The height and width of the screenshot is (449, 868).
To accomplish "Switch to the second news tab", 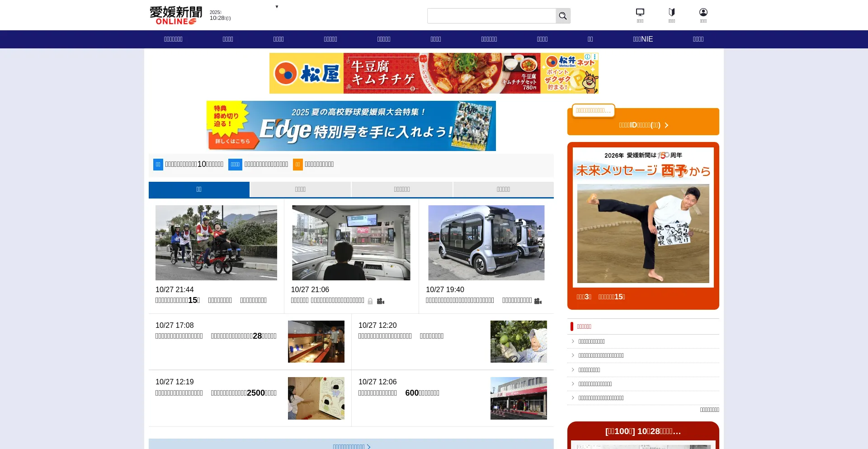I will pyautogui.click(x=300, y=189).
